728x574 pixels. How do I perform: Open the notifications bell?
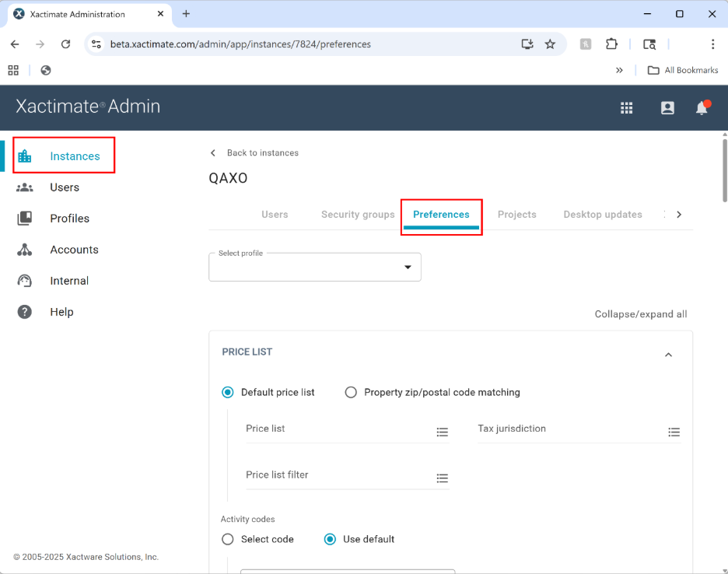[x=702, y=107]
